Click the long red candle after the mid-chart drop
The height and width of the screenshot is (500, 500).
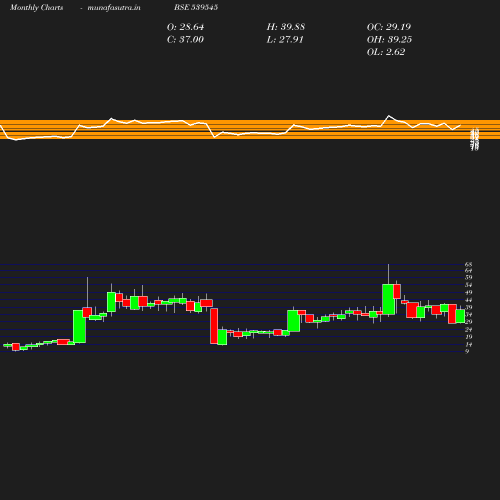click(x=214, y=326)
